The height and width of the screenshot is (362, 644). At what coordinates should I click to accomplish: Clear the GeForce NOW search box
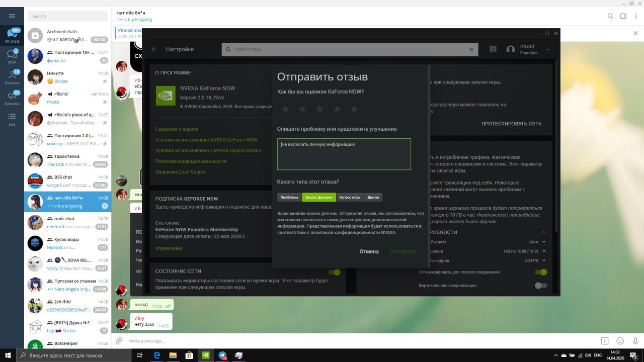[471, 50]
